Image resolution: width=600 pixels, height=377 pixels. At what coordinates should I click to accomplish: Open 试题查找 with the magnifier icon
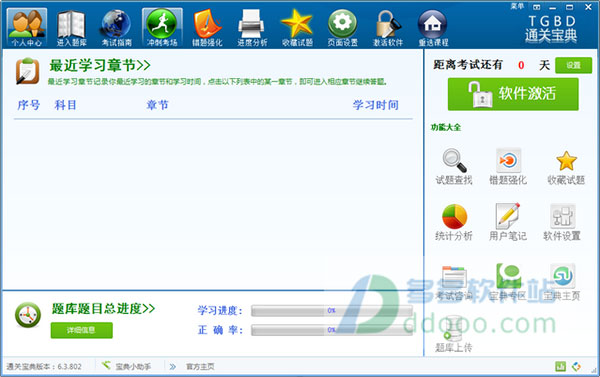(454, 166)
